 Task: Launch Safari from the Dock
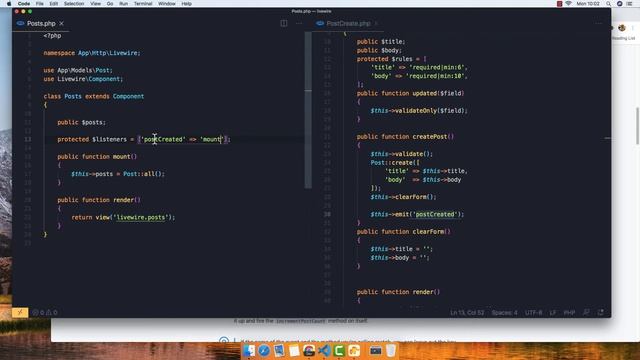click(264, 351)
